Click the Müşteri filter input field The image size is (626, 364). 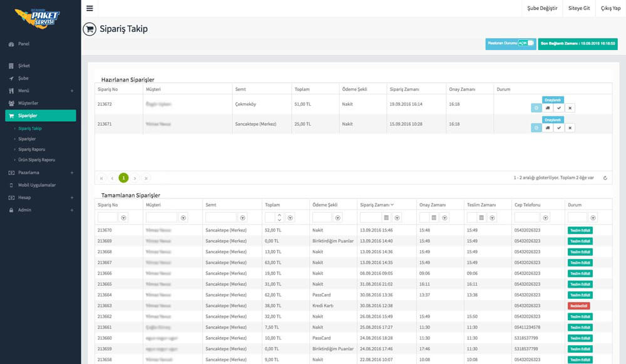(x=162, y=218)
